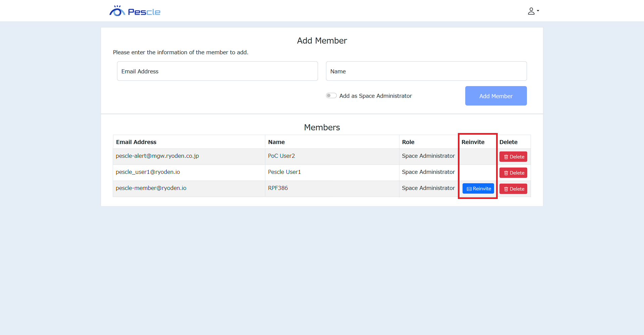This screenshot has height=335, width=644.
Task: Click the Pescle logo in the header
Action: (x=135, y=11)
